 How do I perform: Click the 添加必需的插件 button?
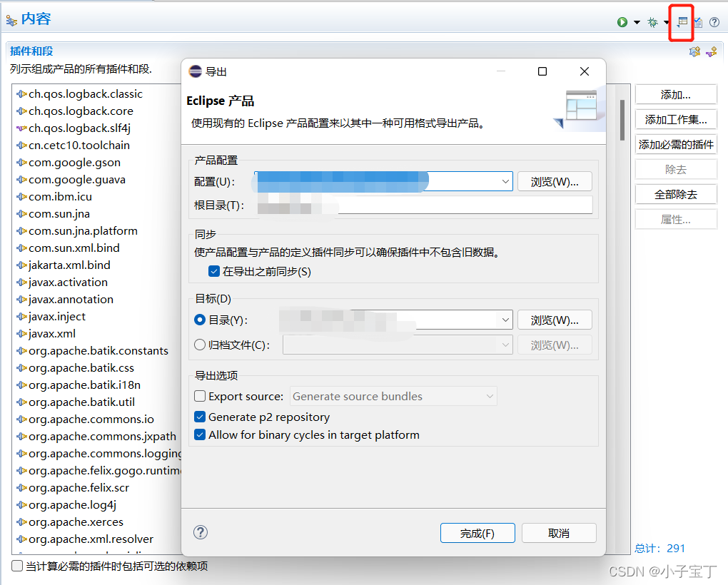pyautogui.click(x=675, y=144)
